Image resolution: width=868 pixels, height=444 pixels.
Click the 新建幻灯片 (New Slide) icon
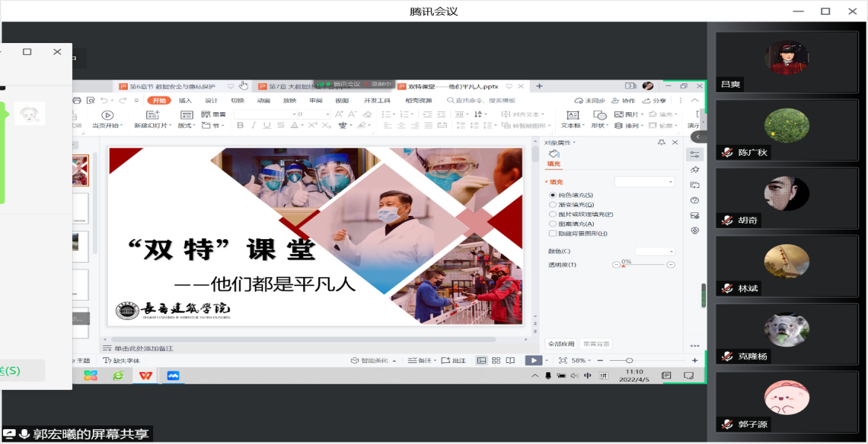(152, 114)
